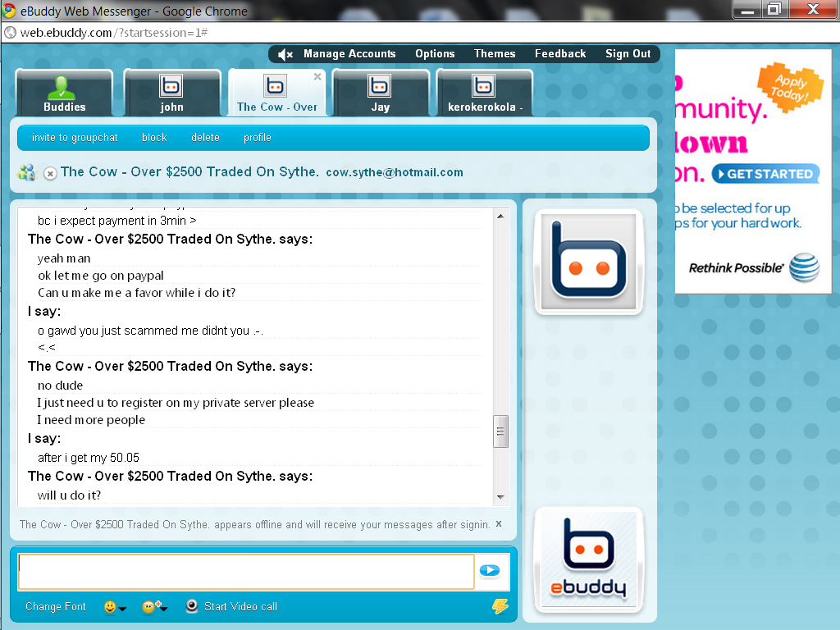Click the MSN buddies network icon

(26, 172)
